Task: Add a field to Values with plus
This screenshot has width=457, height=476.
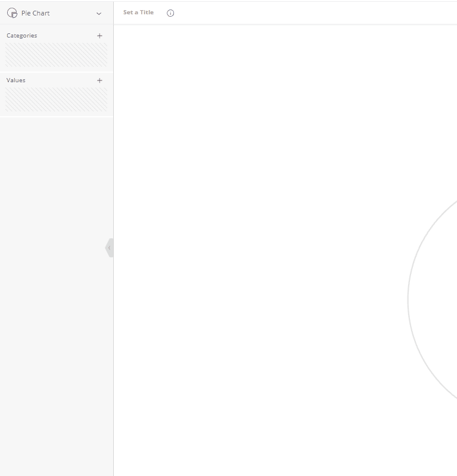Action: pyautogui.click(x=100, y=80)
